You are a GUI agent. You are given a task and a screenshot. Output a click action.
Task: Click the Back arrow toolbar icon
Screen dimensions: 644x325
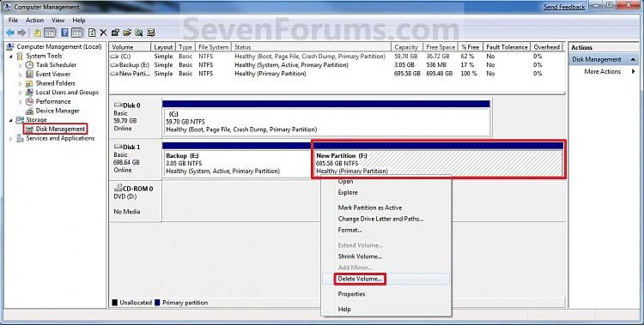pyautogui.click(x=9, y=33)
